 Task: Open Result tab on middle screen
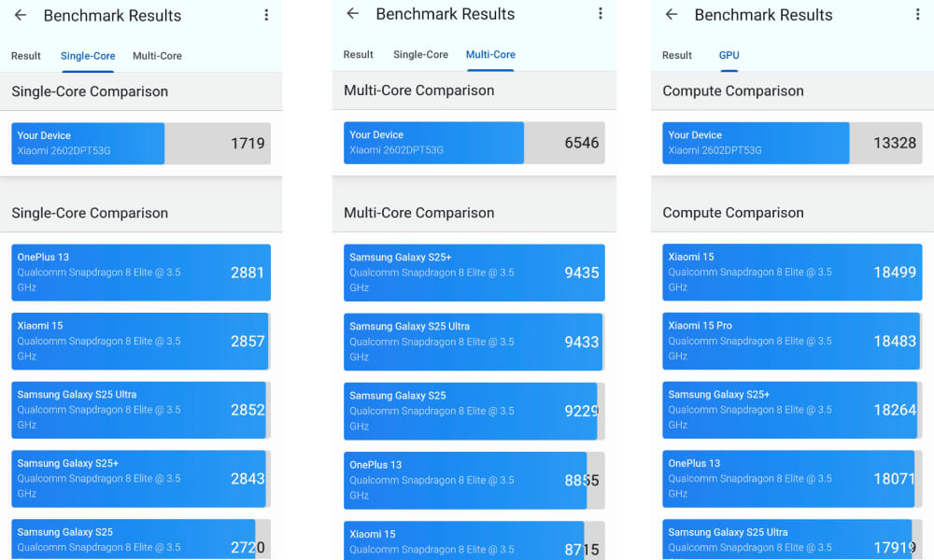pos(358,55)
